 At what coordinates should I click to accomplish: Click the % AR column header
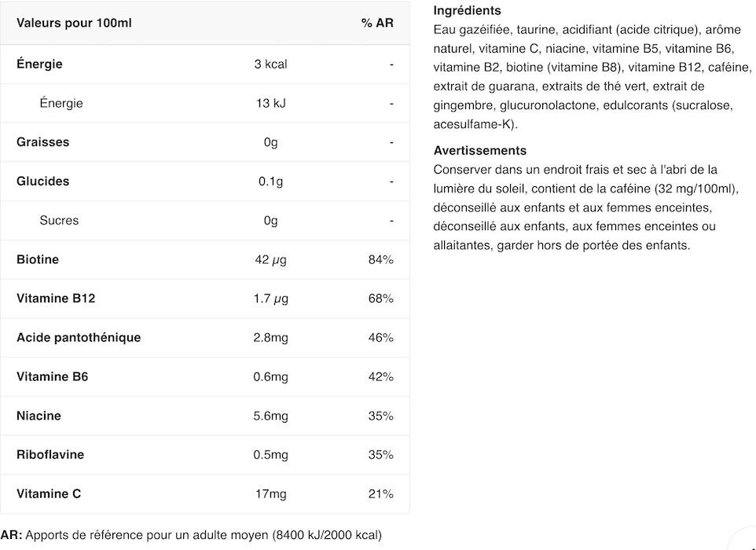(377, 23)
